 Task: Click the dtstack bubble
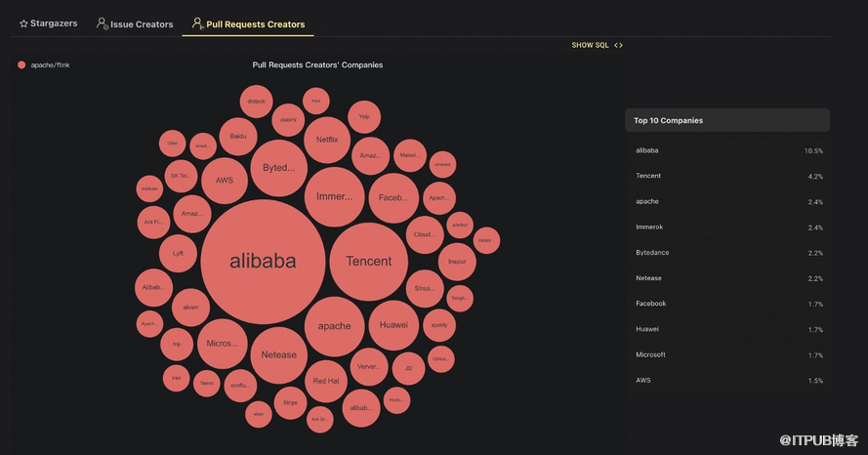[257, 102]
